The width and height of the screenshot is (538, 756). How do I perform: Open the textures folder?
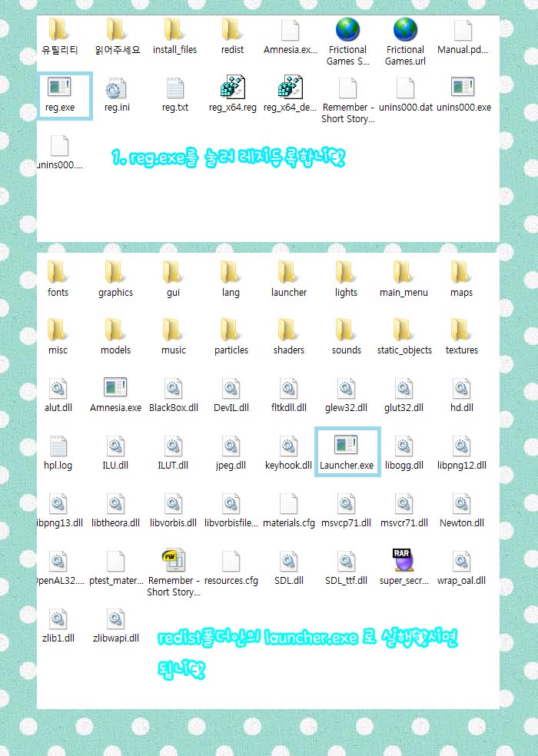[461, 330]
